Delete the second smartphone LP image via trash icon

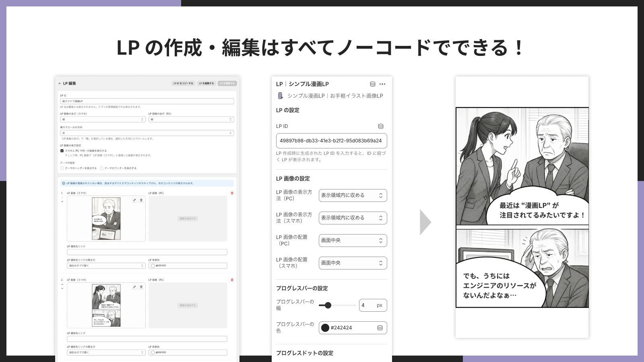coord(141,287)
